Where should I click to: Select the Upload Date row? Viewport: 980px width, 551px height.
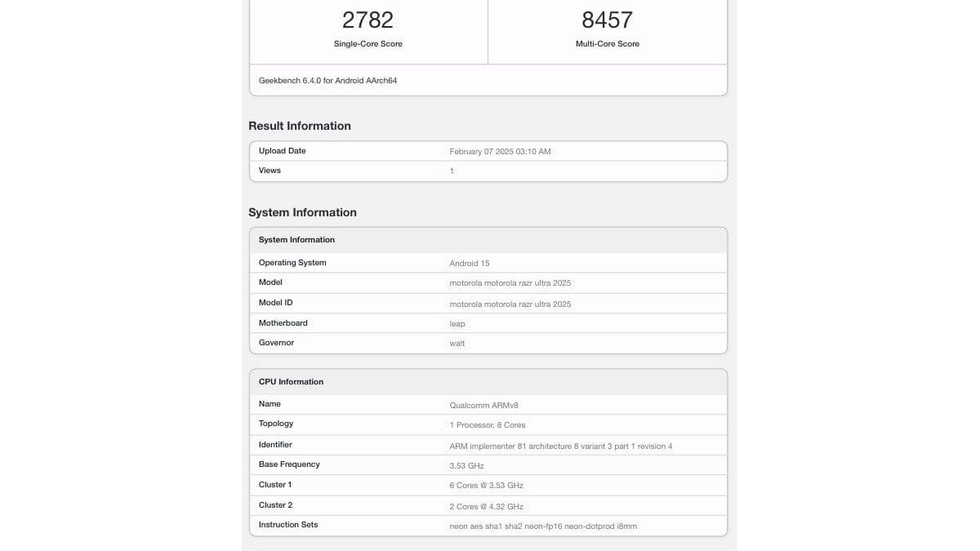488,151
